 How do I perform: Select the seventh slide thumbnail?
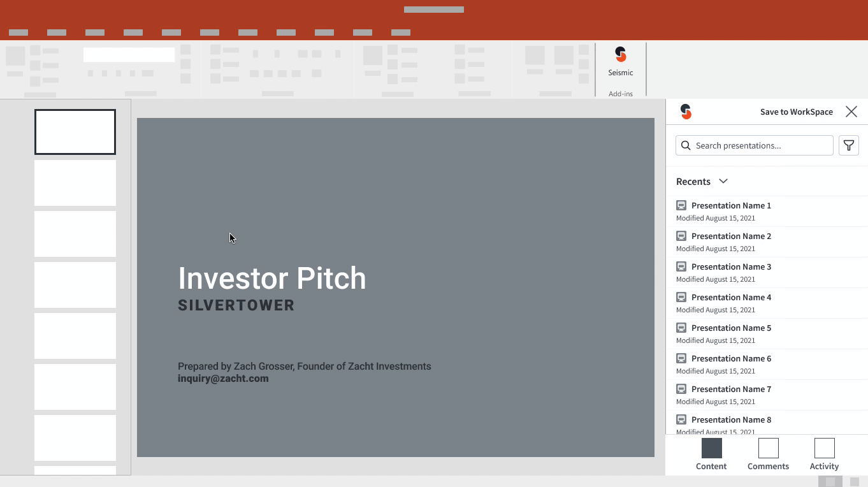coord(75,438)
